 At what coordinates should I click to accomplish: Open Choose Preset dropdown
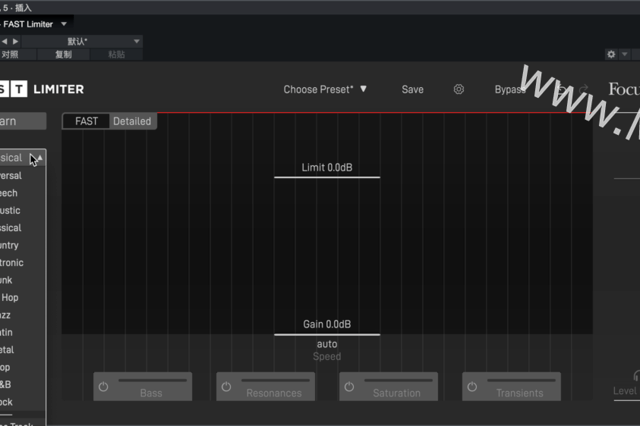[x=325, y=89]
